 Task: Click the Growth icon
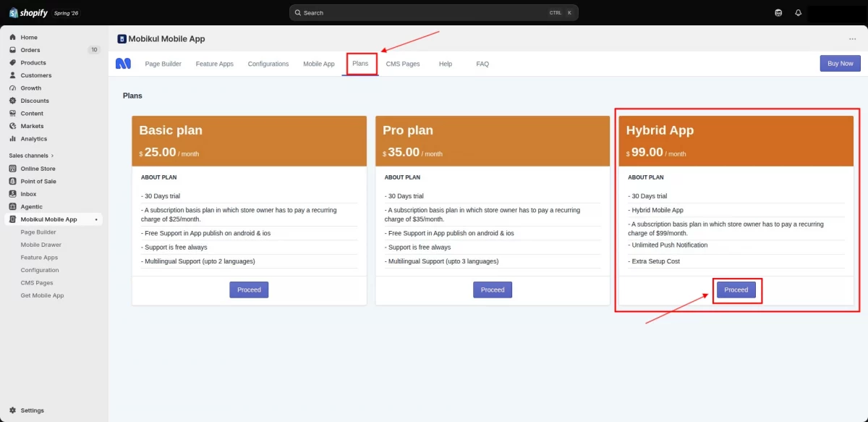[13, 88]
